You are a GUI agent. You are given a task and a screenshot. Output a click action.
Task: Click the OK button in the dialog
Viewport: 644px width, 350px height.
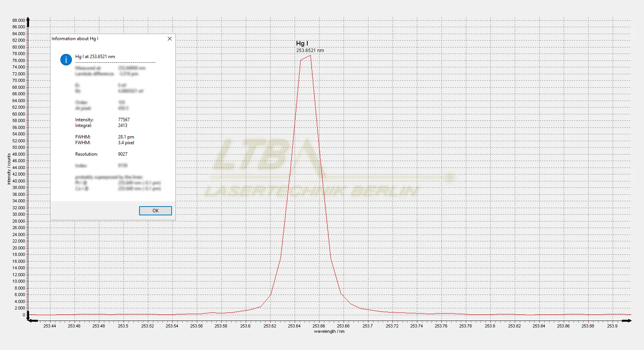155,211
